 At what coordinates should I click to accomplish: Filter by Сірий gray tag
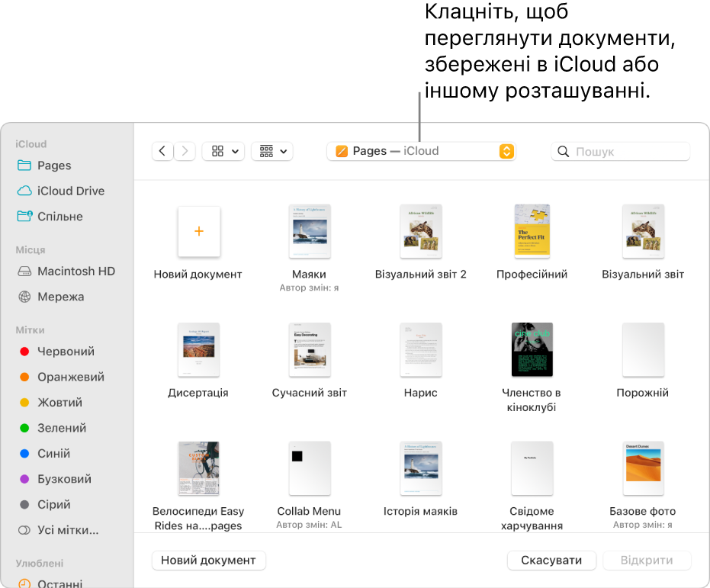[x=45, y=504]
